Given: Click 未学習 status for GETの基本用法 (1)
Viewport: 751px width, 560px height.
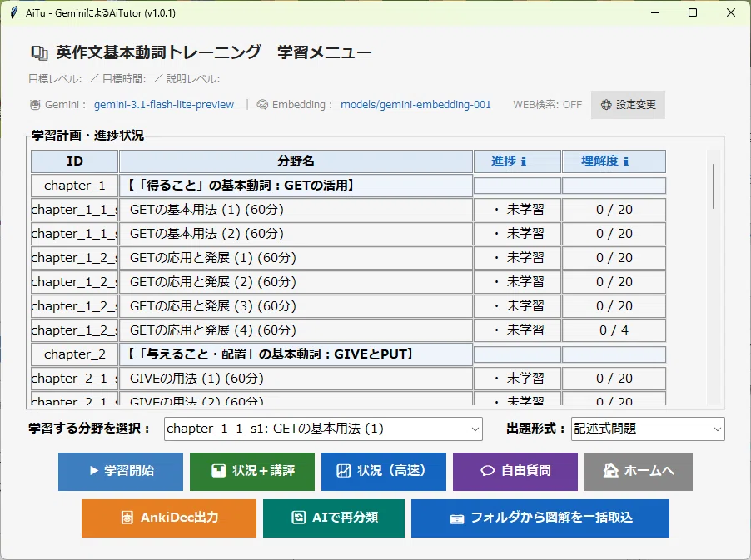Looking at the screenshot, I should tap(517, 210).
